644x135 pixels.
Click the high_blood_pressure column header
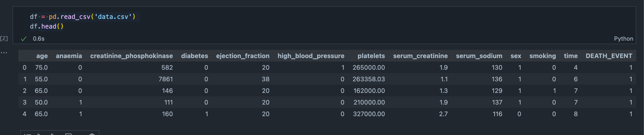[311, 56]
